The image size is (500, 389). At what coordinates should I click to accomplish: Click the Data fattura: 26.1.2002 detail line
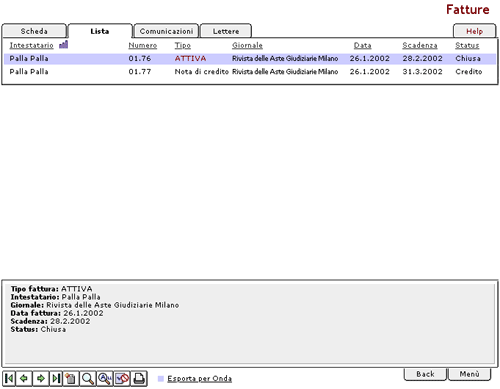(57, 313)
